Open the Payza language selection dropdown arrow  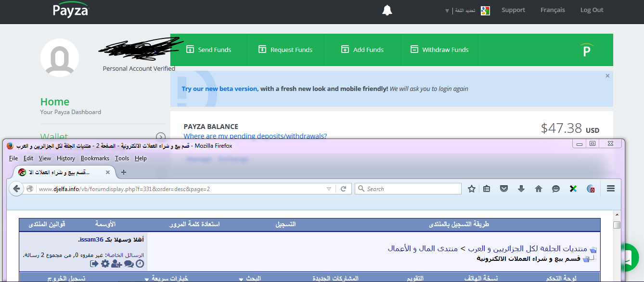click(447, 11)
